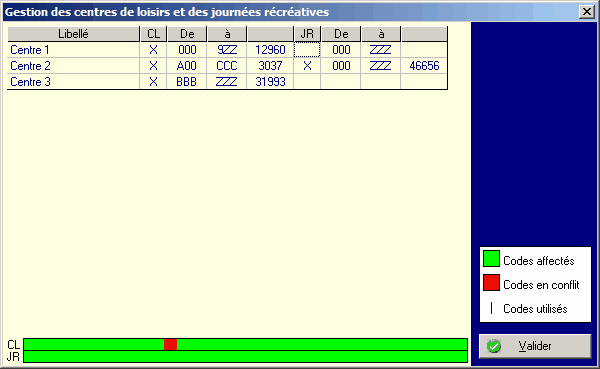Click the green JR codes bar
600x369 pixels.
(x=245, y=357)
